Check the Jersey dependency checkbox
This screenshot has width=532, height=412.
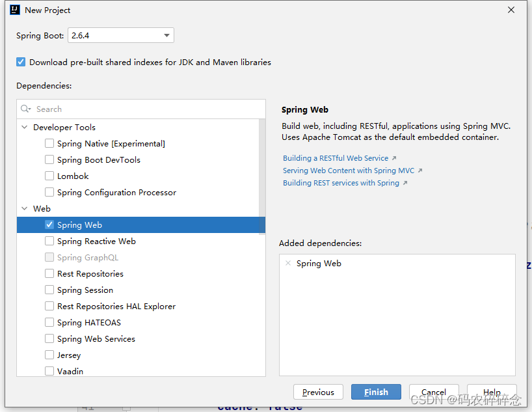(x=49, y=355)
